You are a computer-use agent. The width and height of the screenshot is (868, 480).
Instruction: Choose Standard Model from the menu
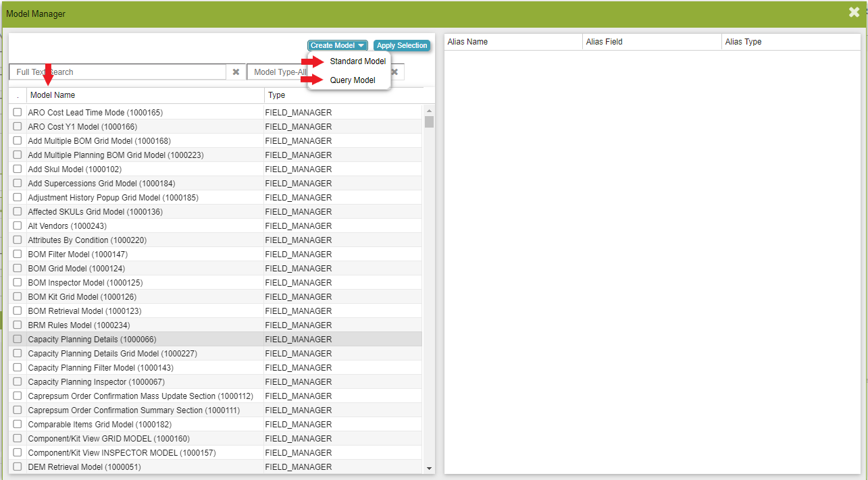(357, 61)
